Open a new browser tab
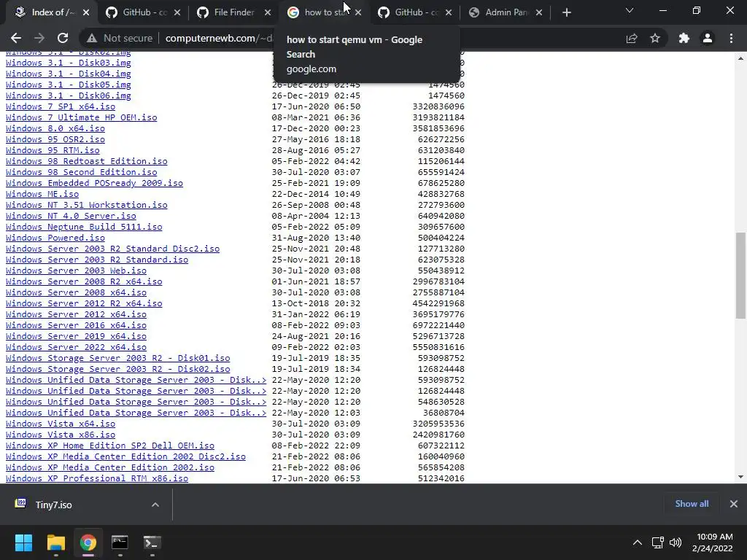747x560 pixels. [x=566, y=12]
